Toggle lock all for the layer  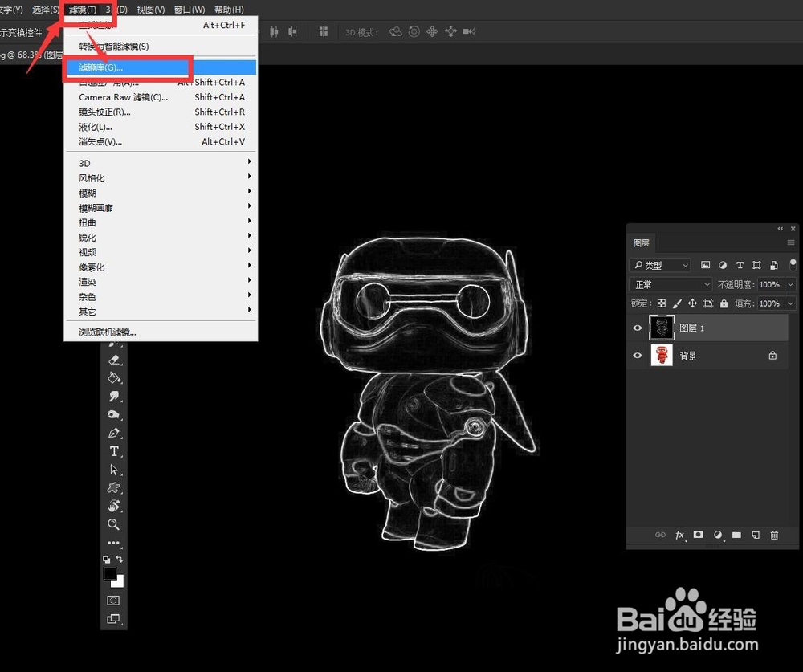(x=724, y=303)
